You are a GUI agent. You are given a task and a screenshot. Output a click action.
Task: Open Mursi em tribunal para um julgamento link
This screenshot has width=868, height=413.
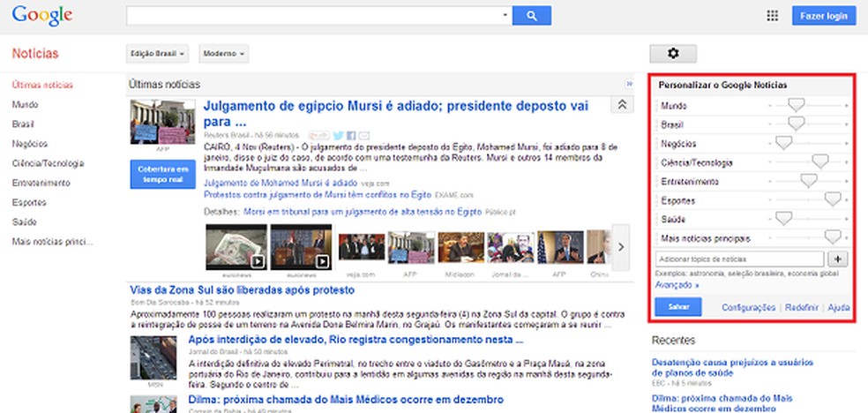tap(363, 212)
